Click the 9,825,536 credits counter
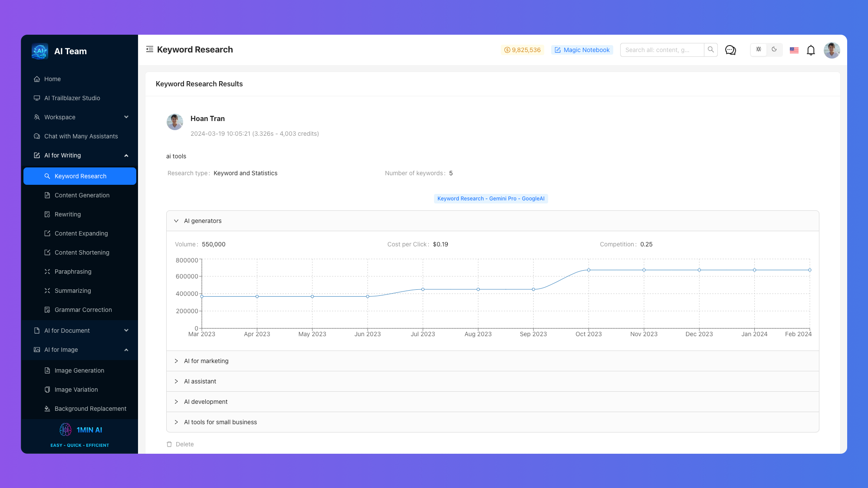The image size is (868, 488). [523, 50]
